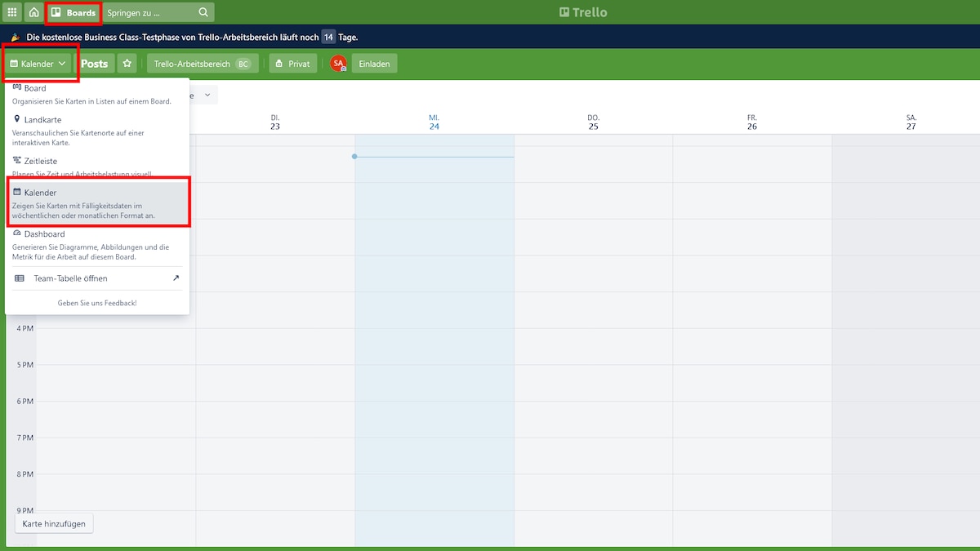Click the Karte hinzufügen button
The image size is (980, 551).
[x=53, y=523]
